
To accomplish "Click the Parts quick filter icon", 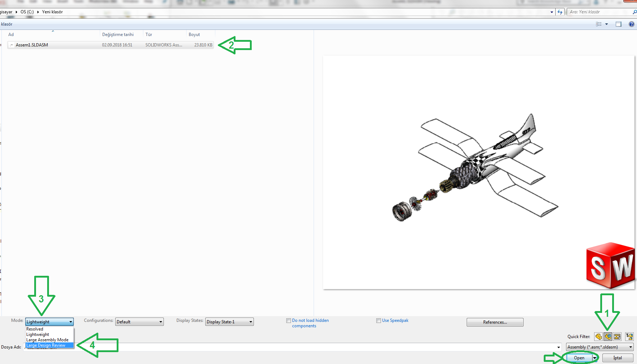I will pos(598,337).
